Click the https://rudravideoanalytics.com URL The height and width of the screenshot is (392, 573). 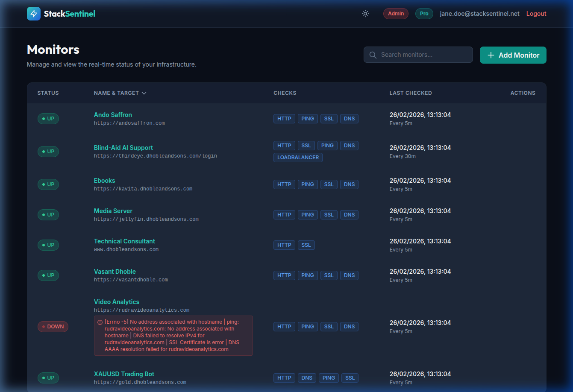point(142,310)
